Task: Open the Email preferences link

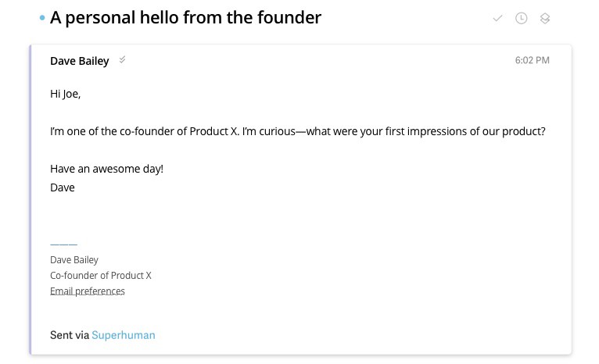Action: [88, 291]
